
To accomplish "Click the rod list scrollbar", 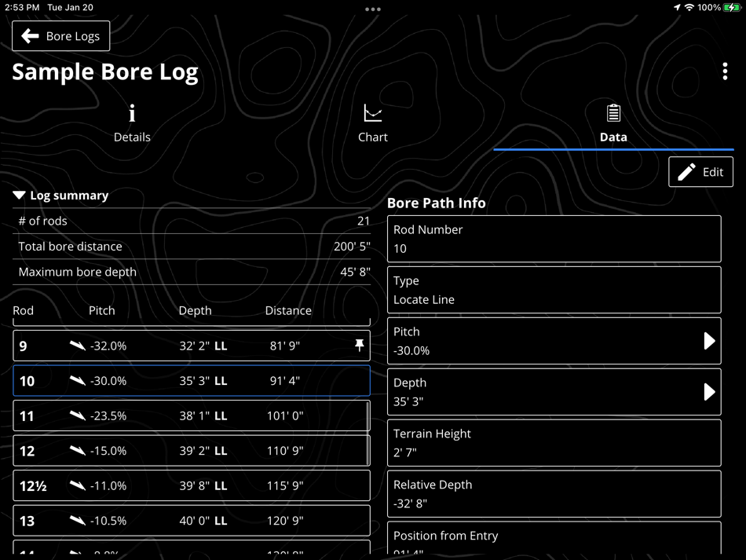I will 368,433.
